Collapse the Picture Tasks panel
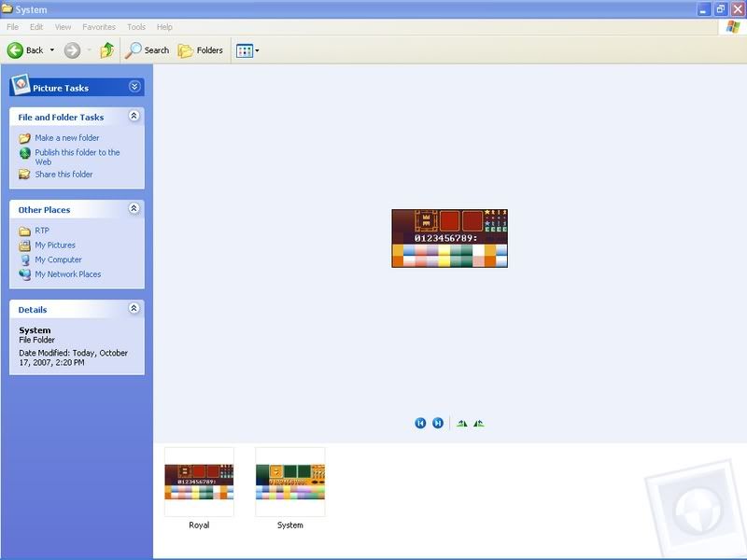 [x=134, y=87]
